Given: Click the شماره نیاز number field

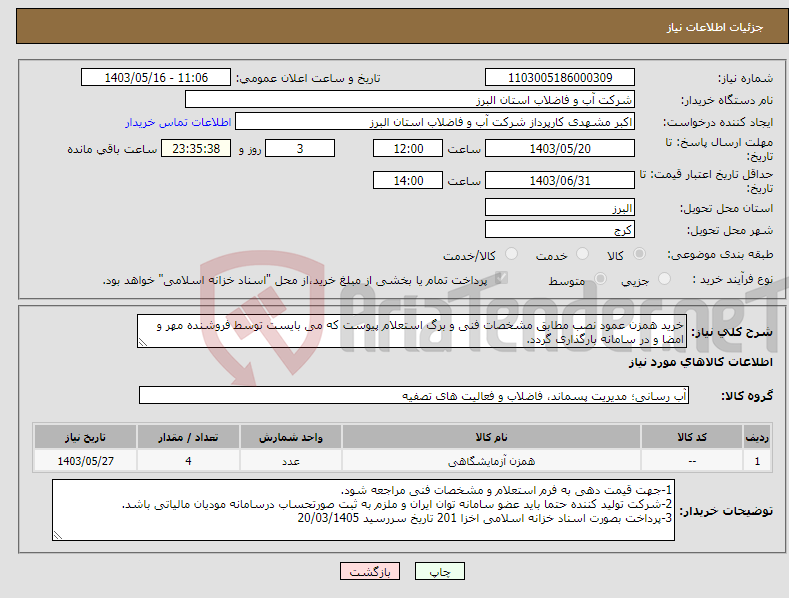Looking at the screenshot, I should pyautogui.click(x=560, y=78).
